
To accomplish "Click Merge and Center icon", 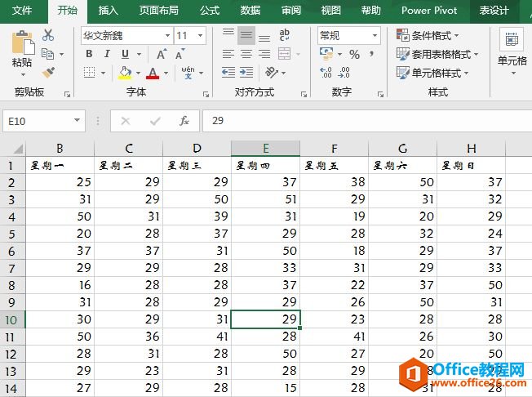I will (x=284, y=54).
